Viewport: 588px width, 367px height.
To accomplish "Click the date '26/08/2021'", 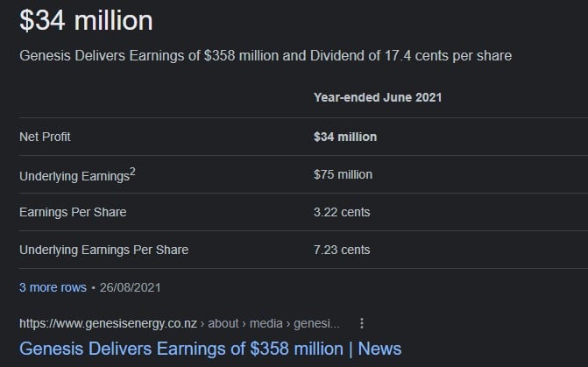I will [130, 287].
